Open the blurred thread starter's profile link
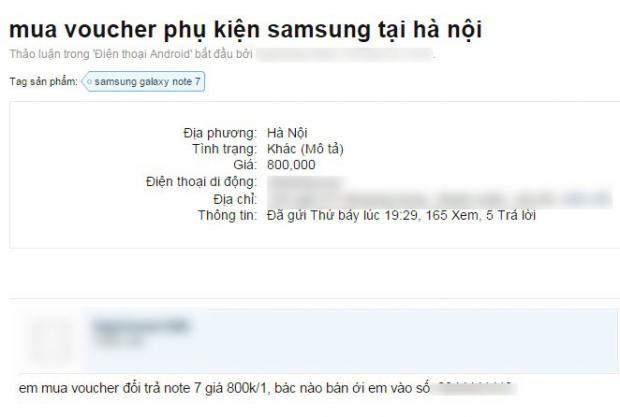The image size is (620, 417). tap(344, 54)
